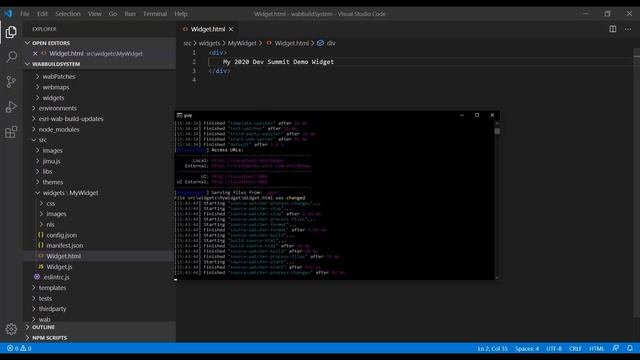Change file encoding UTF-8
The height and width of the screenshot is (360, 640).
point(554,349)
